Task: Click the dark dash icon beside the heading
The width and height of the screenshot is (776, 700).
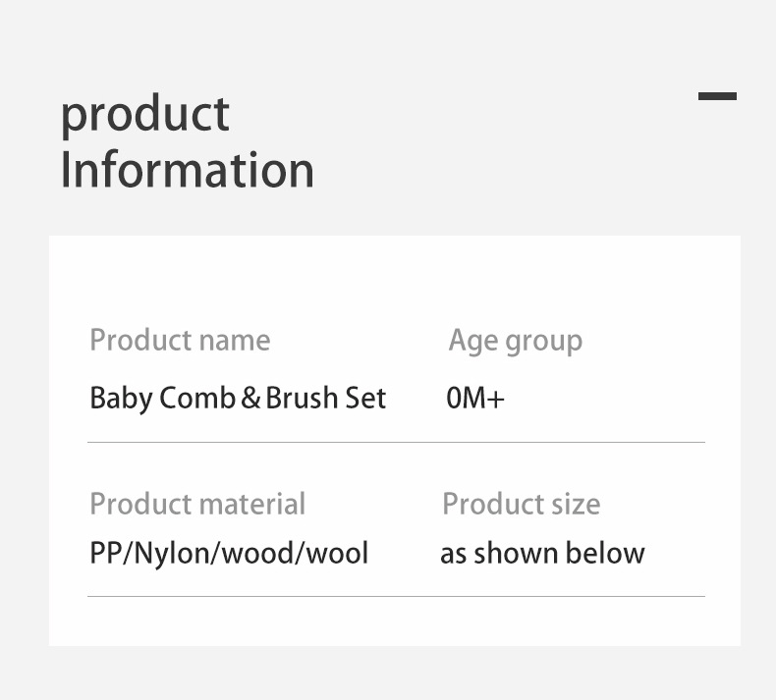Action: tap(717, 95)
